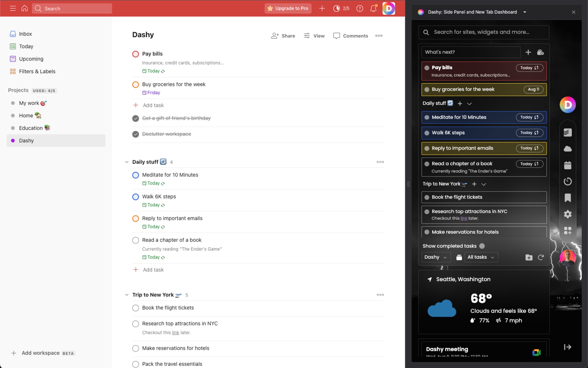
Task: Click Add task under Daily stuff section
Action: pos(149,270)
